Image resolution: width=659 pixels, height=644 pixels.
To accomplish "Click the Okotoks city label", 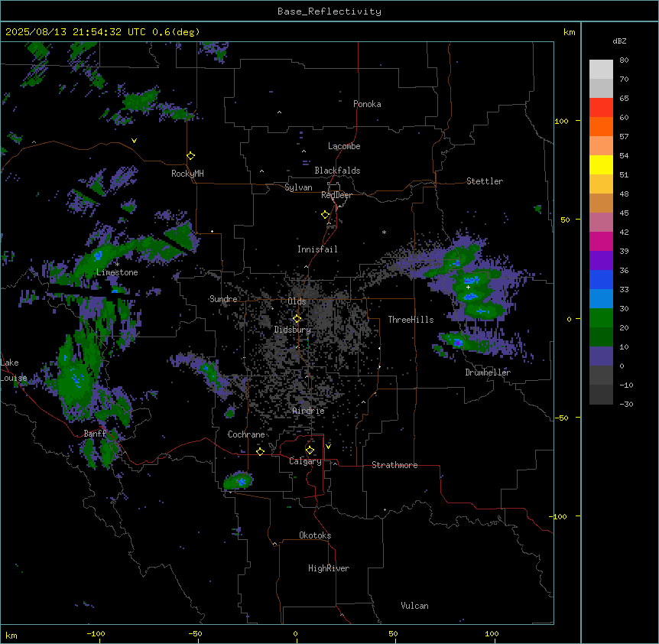I will pyautogui.click(x=315, y=535).
